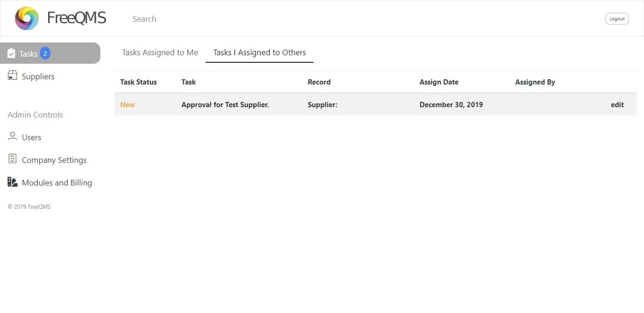Click the FreeQMS swirl logo

click(x=27, y=18)
